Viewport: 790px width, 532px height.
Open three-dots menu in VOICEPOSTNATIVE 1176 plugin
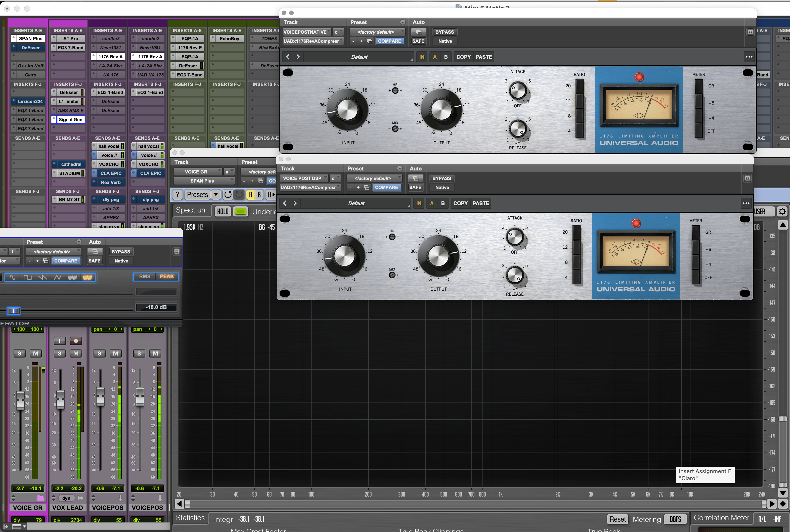click(749, 57)
